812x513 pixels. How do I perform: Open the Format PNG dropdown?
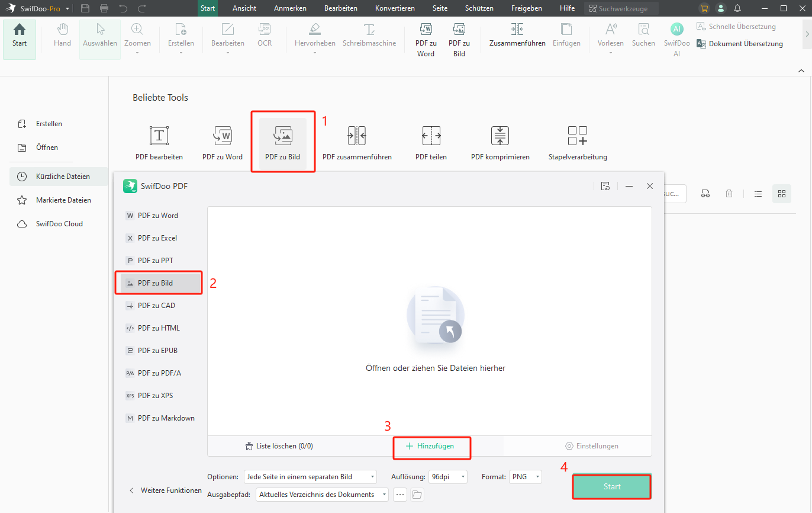[x=526, y=477]
